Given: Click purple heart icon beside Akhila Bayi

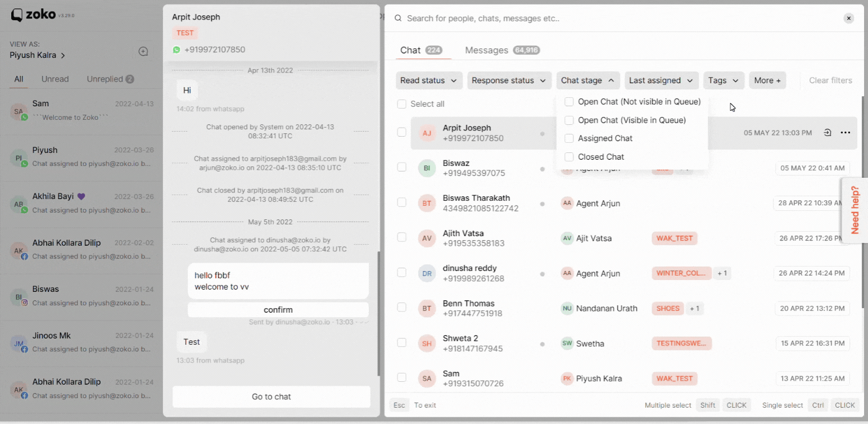Looking at the screenshot, I should [x=81, y=197].
